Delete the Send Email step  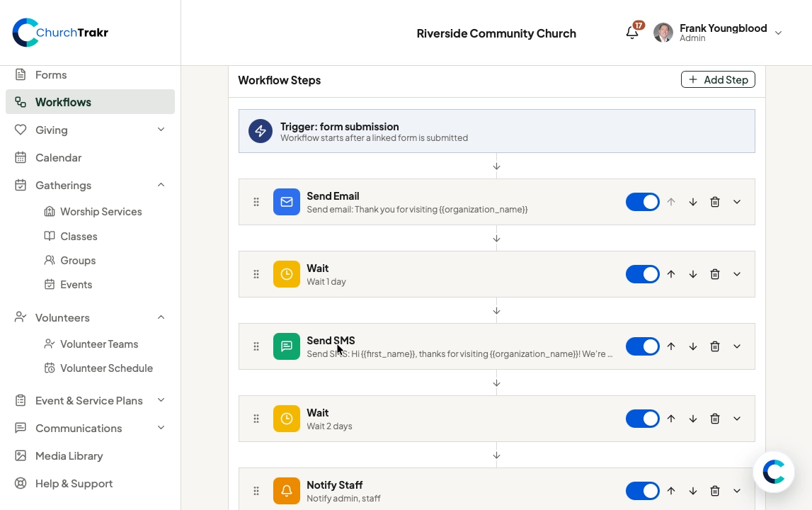(714, 202)
